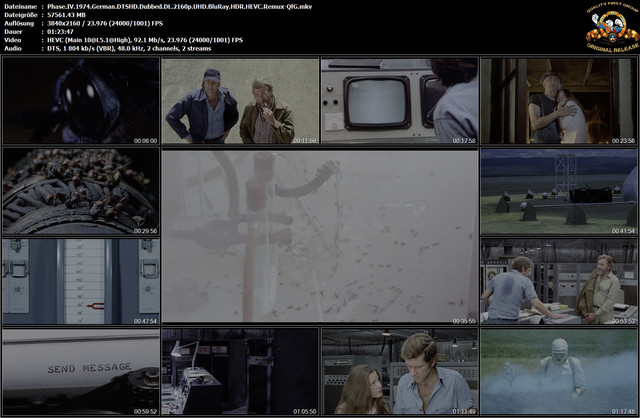Open the lab scene thumbnail at 00:53:53
The image size is (640, 418).
point(559,282)
